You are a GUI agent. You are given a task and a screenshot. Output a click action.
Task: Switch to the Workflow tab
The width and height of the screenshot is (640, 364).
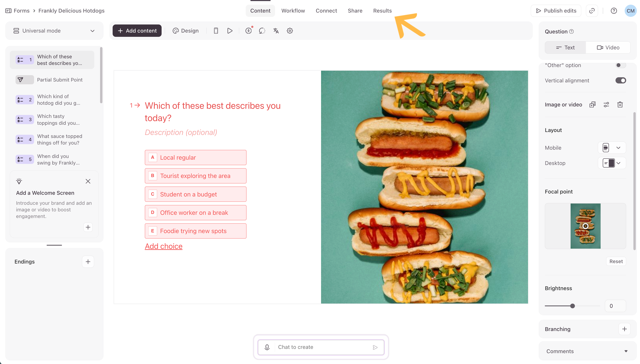[293, 11]
